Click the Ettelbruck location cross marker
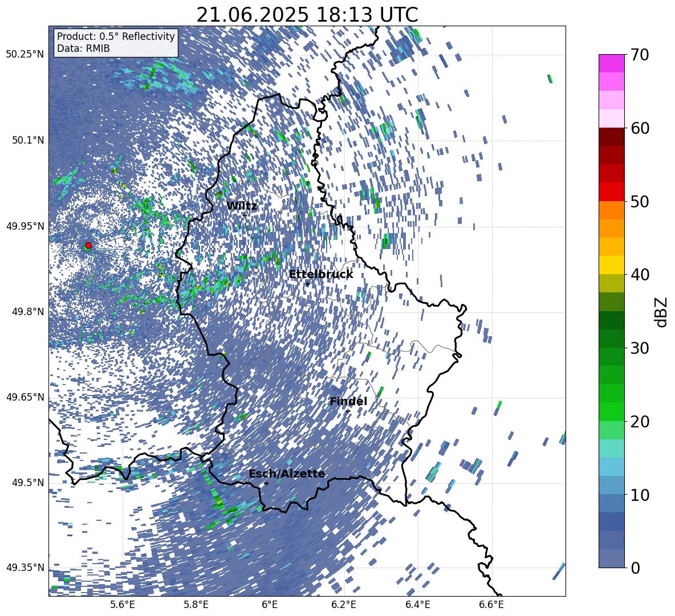The height and width of the screenshot is (616, 675). 307,284
